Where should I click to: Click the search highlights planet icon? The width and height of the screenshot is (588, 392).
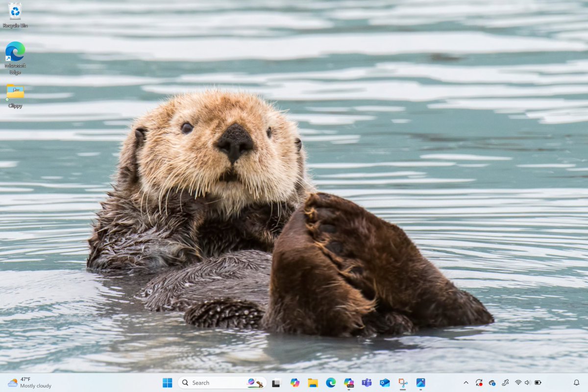click(255, 383)
